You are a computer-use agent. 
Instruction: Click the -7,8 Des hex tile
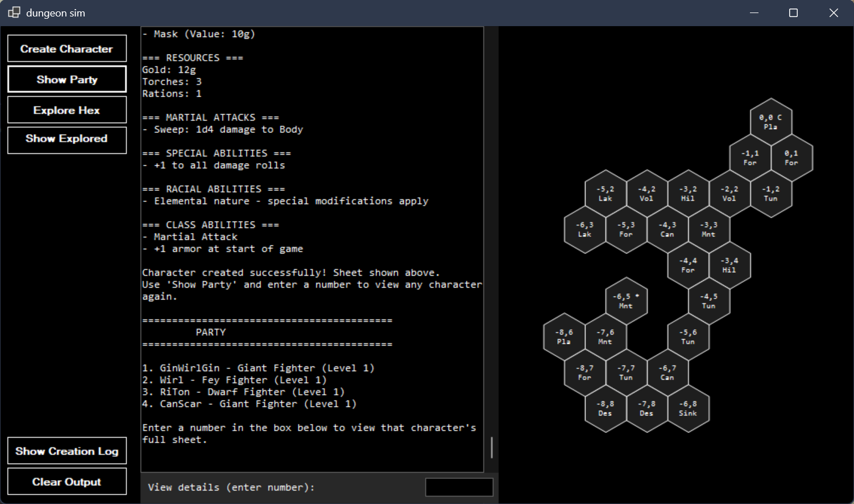[x=646, y=409]
